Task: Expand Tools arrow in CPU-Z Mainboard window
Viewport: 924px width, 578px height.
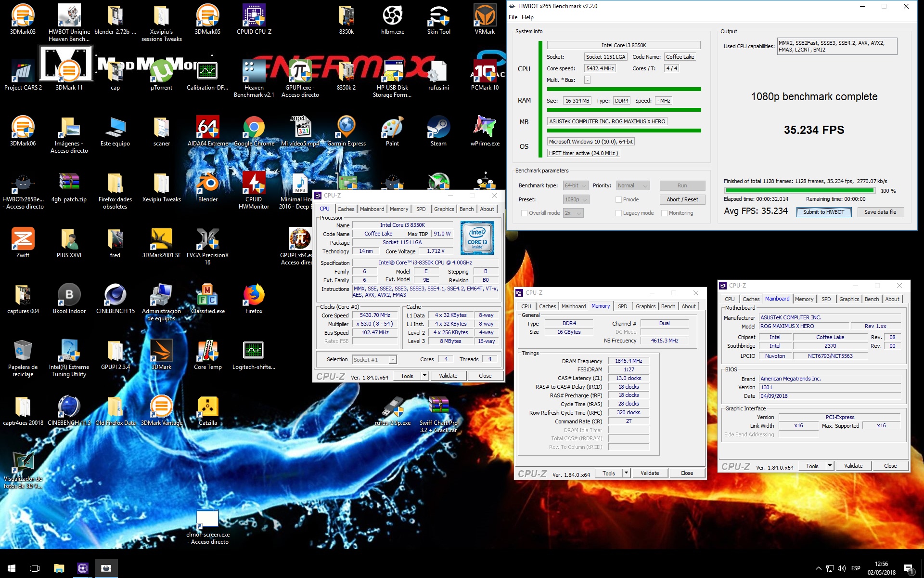Action: tap(830, 465)
